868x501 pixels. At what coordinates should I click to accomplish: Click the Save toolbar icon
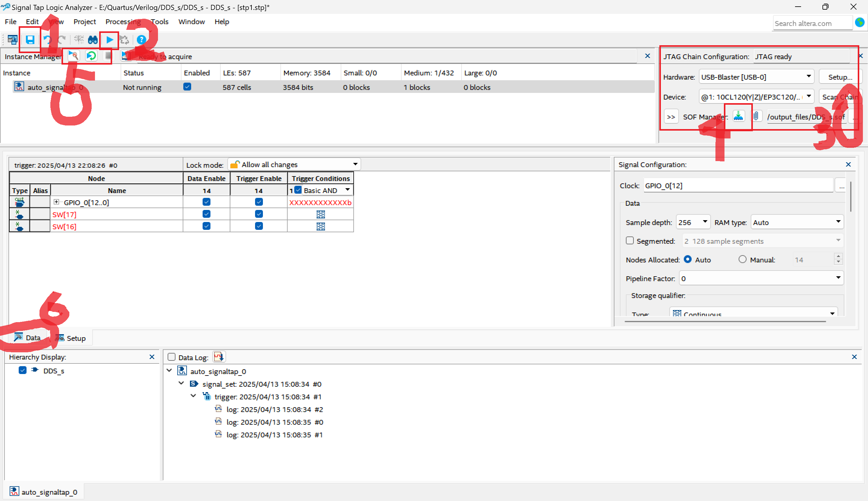pyautogui.click(x=30, y=40)
